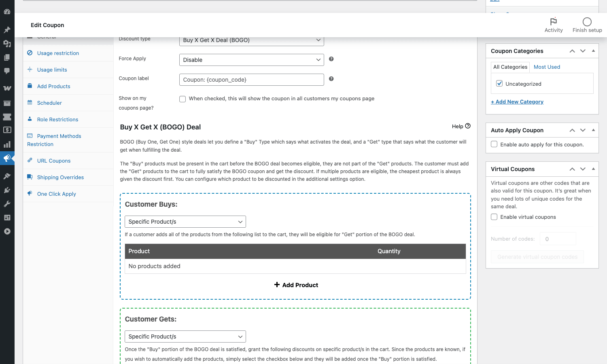
Task: Click the Number of codes input field
Action: 558,239
